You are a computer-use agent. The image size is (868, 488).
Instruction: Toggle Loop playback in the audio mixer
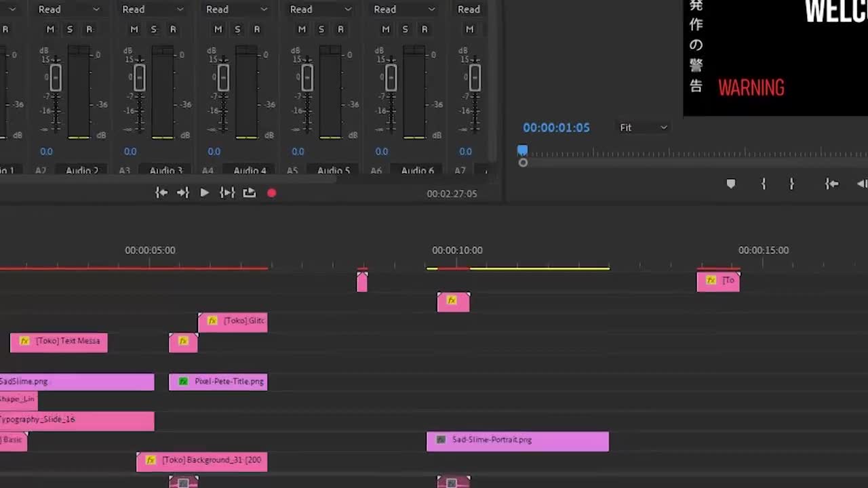(x=250, y=193)
